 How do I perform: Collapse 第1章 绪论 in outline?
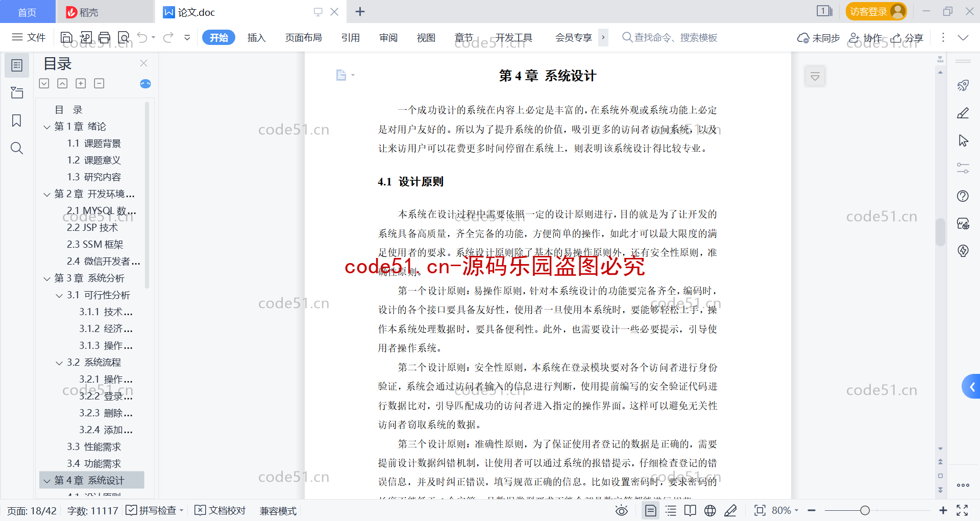coord(47,127)
